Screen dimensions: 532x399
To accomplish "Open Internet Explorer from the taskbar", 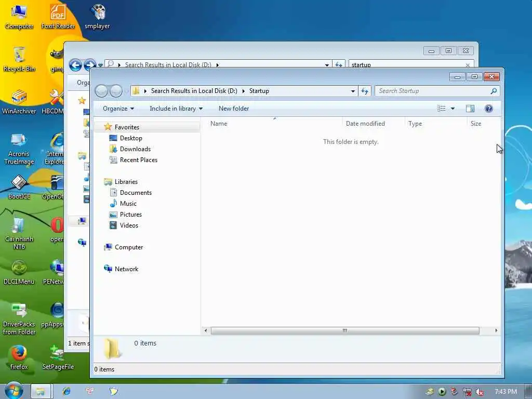I will (x=66, y=391).
